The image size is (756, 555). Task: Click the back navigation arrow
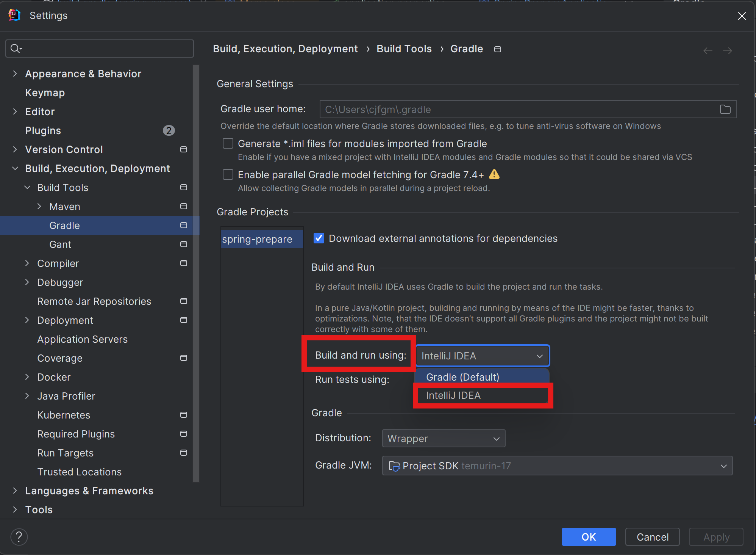point(708,51)
